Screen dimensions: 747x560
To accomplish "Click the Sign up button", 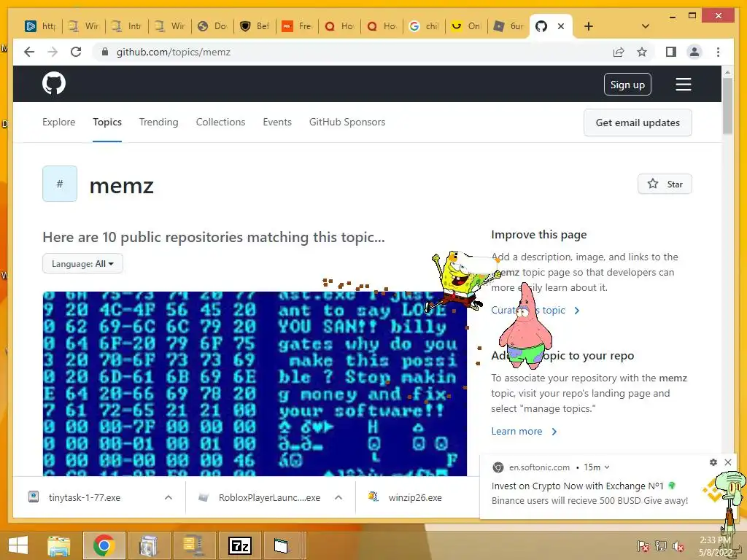I will [x=627, y=85].
